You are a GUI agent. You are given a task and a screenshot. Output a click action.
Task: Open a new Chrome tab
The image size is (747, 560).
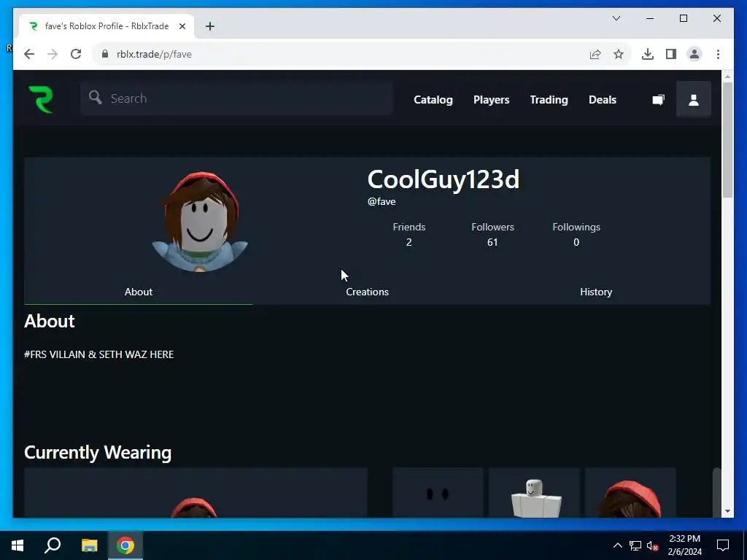(210, 26)
